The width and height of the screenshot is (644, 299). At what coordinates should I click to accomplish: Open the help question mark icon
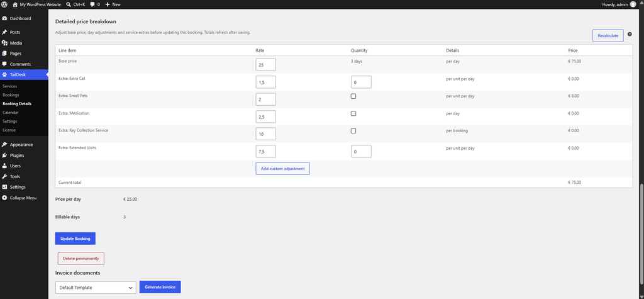click(x=630, y=34)
